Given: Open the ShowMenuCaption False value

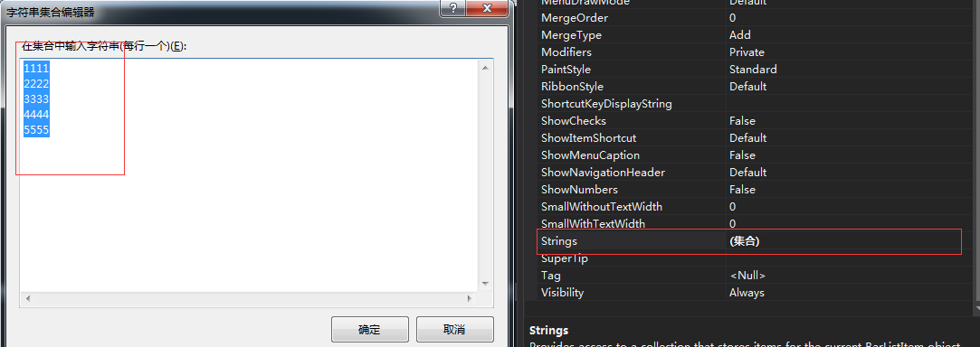Looking at the screenshot, I should [742, 155].
